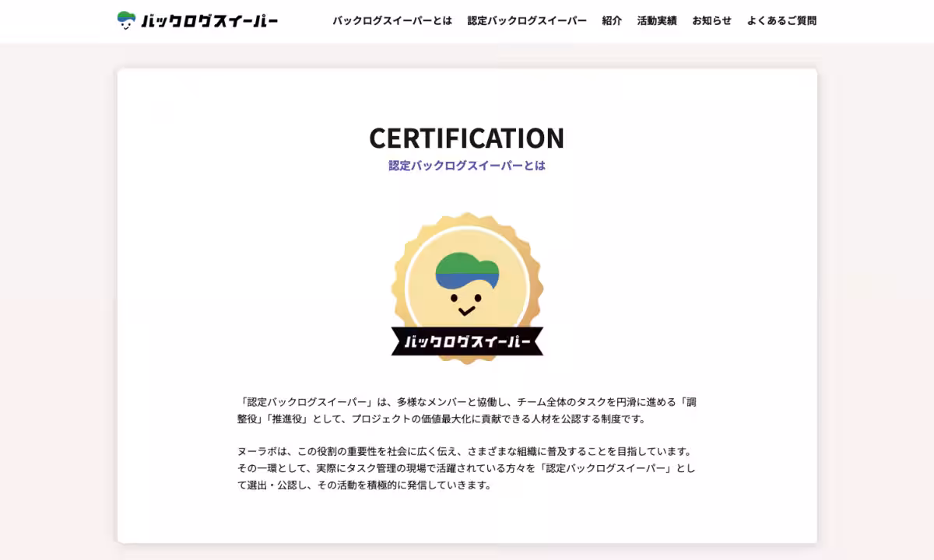Click the mascot icon in the header logo
Image resolution: width=934 pixels, height=560 pixels.
pos(126,20)
